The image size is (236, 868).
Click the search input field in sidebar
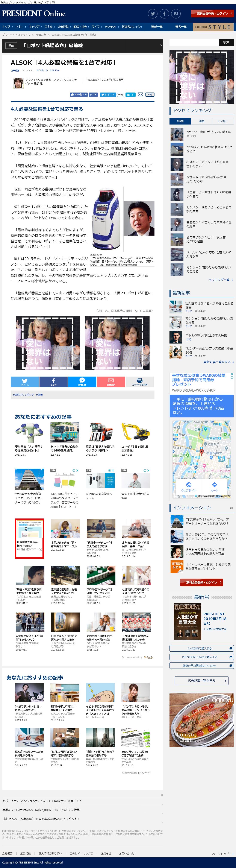194,43
